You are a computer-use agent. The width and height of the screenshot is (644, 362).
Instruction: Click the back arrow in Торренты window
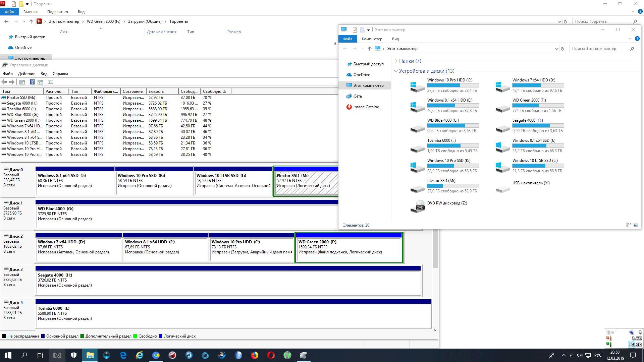[x=6, y=21]
